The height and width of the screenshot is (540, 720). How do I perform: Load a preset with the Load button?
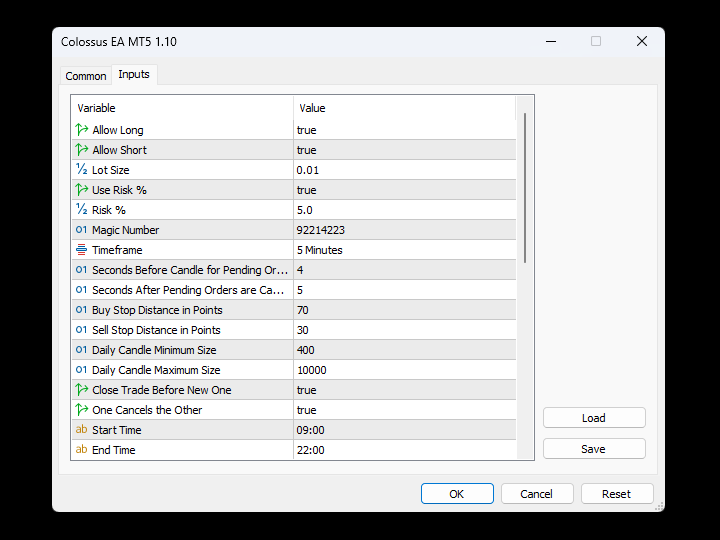click(x=594, y=418)
